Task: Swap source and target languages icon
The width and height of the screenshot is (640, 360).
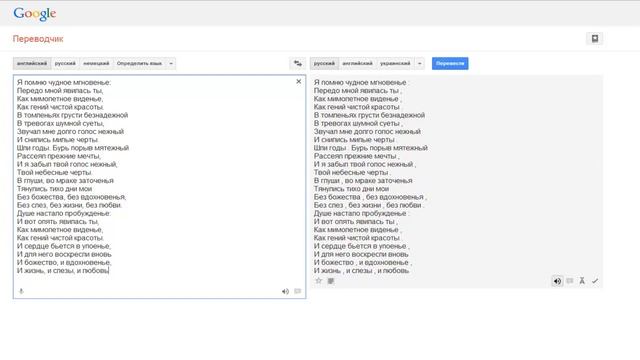Action: point(298,63)
